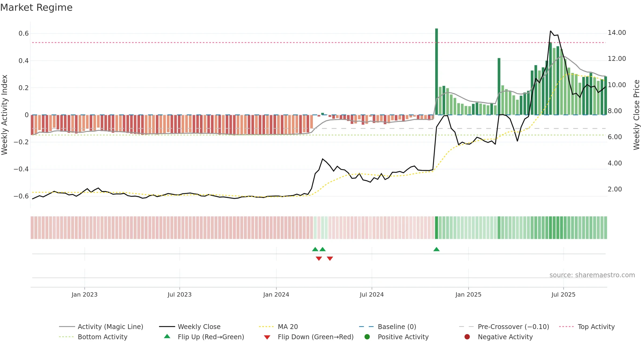Screen dimensions: 644x362
Task: Click the last red flip down marker in 2024
Action: click(x=330, y=258)
